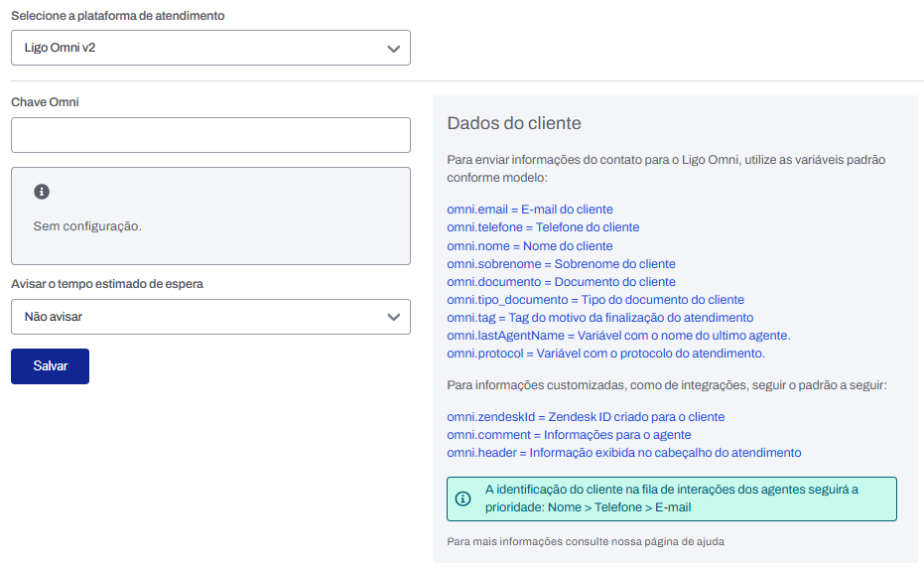Select the omni.email variable line
Screen dimensions: 924x570
(530, 210)
